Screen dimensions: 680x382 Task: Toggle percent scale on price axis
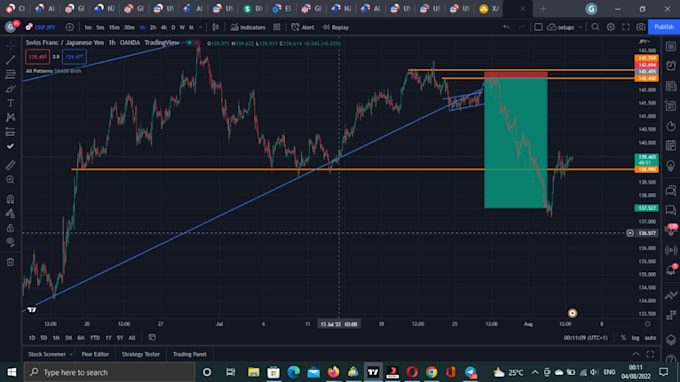point(623,338)
